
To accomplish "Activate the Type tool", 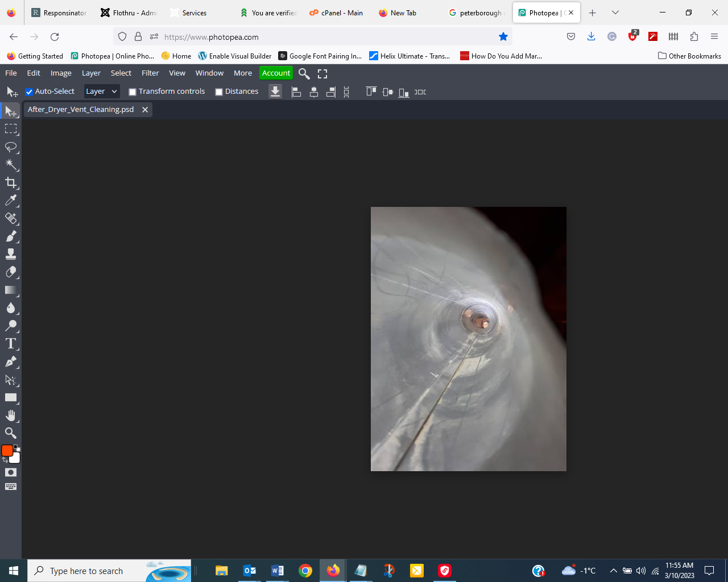I will tap(11, 343).
